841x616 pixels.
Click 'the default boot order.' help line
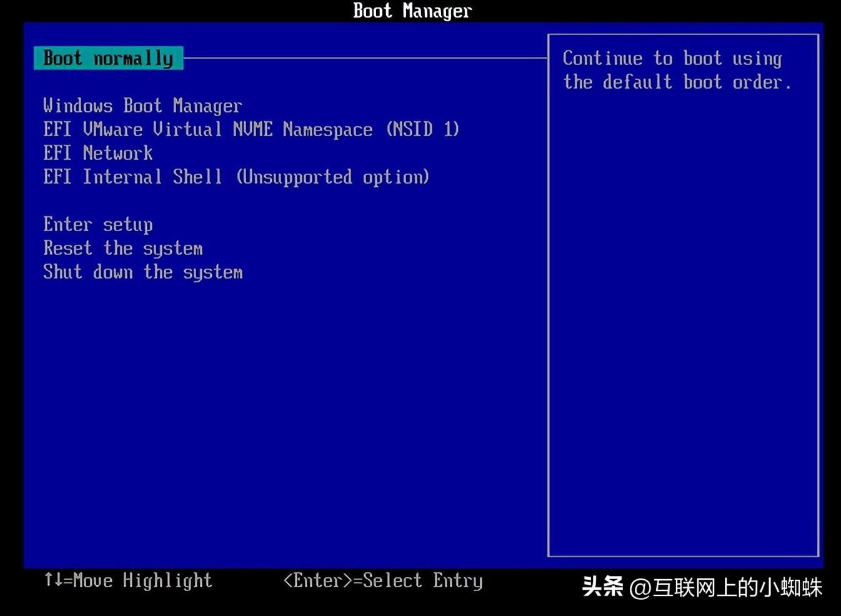(677, 82)
